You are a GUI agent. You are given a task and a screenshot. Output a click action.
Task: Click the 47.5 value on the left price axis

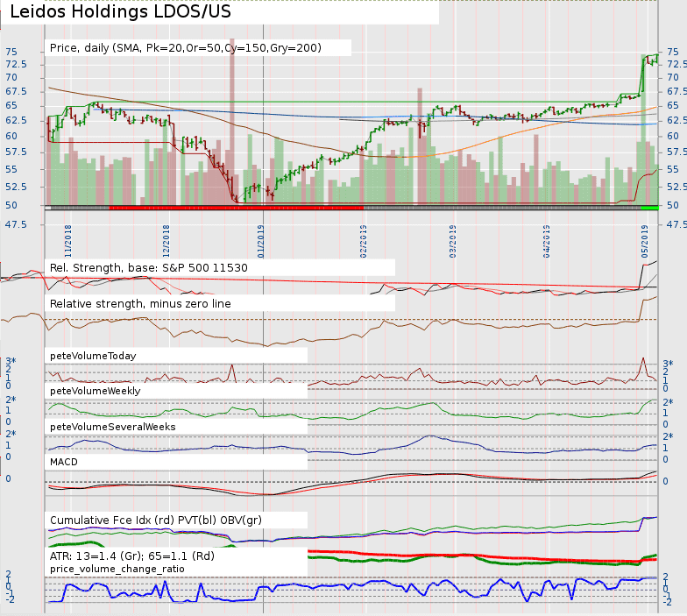click(16, 224)
